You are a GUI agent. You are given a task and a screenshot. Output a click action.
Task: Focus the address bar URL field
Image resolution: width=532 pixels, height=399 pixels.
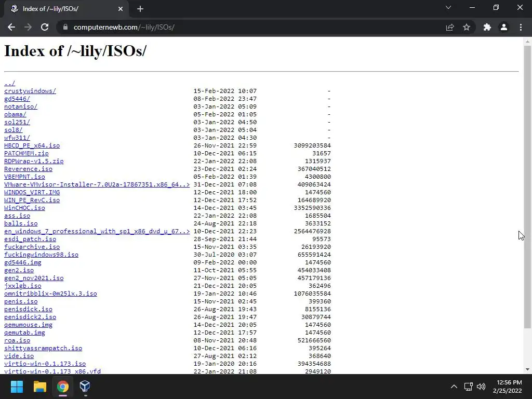(x=251, y=27)
